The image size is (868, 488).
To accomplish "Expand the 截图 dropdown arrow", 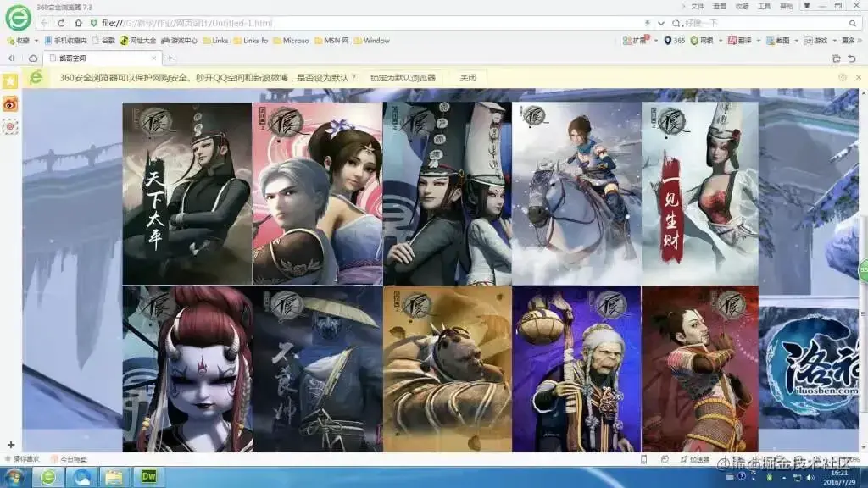I will pos(797,41).
